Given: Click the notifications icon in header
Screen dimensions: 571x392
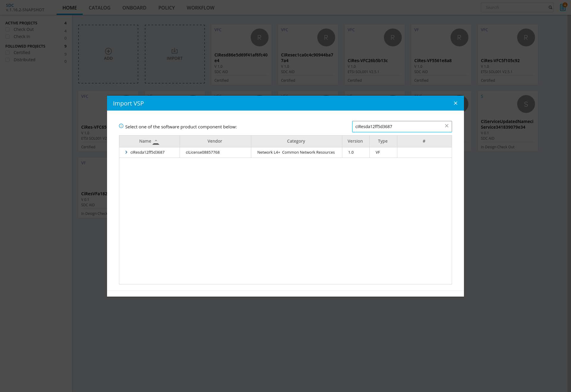Looking at the screenshot, I should (x=563, y=7).
